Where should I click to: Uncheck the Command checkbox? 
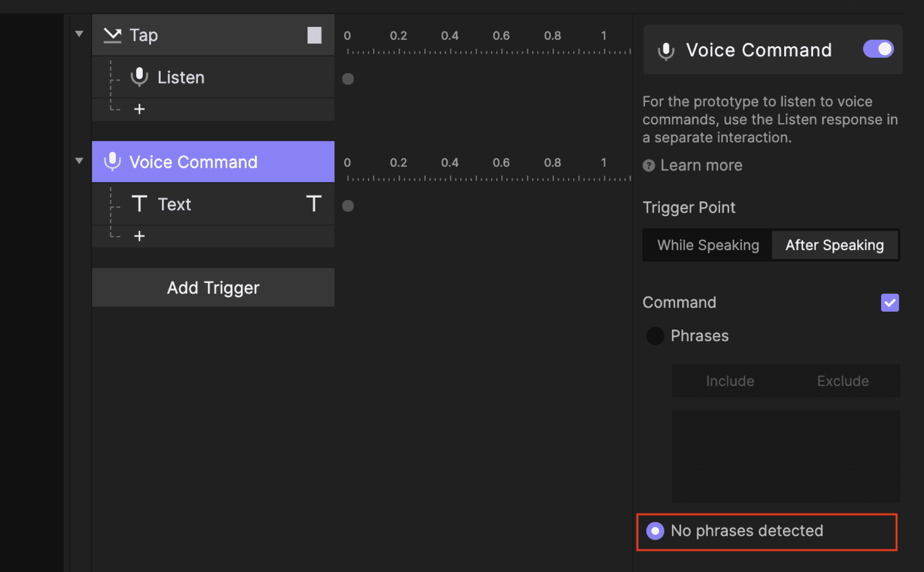pos(890,302)
